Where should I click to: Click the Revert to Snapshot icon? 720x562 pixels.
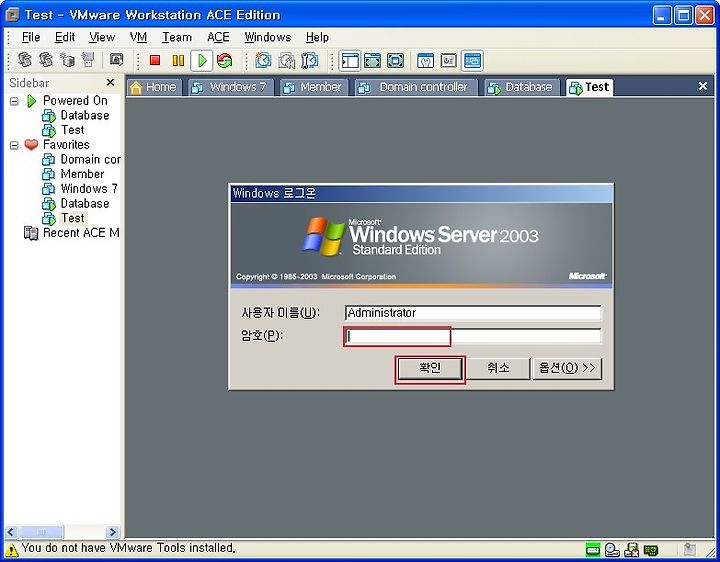pos(287,60)
